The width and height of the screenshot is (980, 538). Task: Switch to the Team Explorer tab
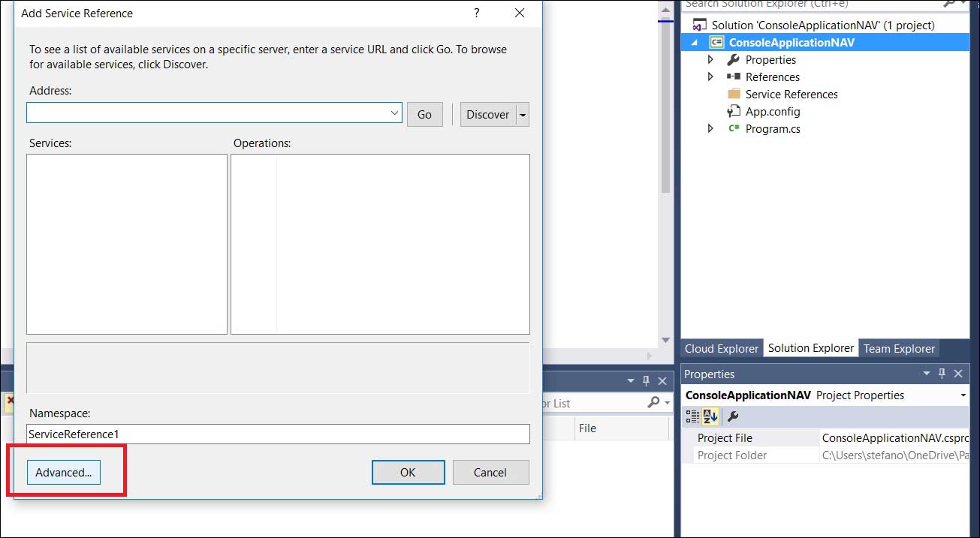click(899, 348)
